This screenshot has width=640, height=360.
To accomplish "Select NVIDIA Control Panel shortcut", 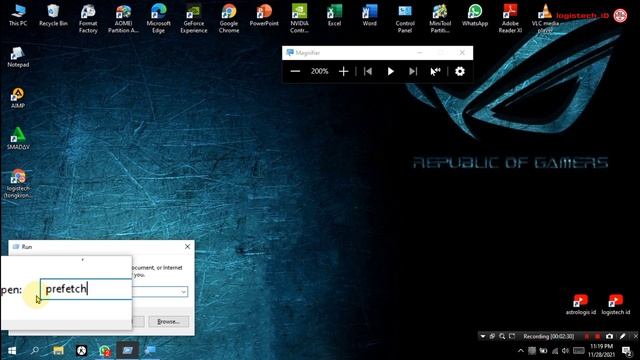I will click(299, 18).
